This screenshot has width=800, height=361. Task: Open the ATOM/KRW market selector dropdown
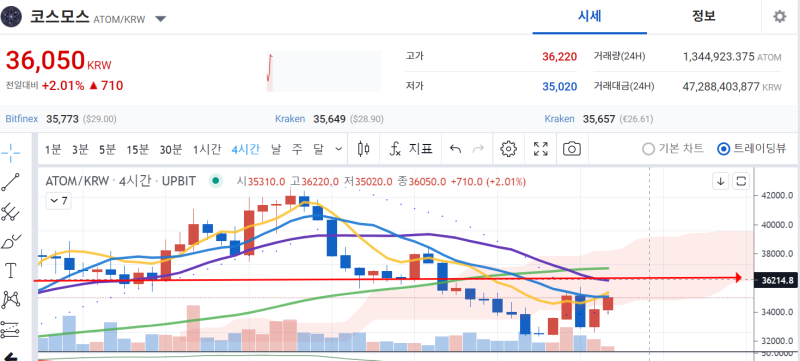160,19
